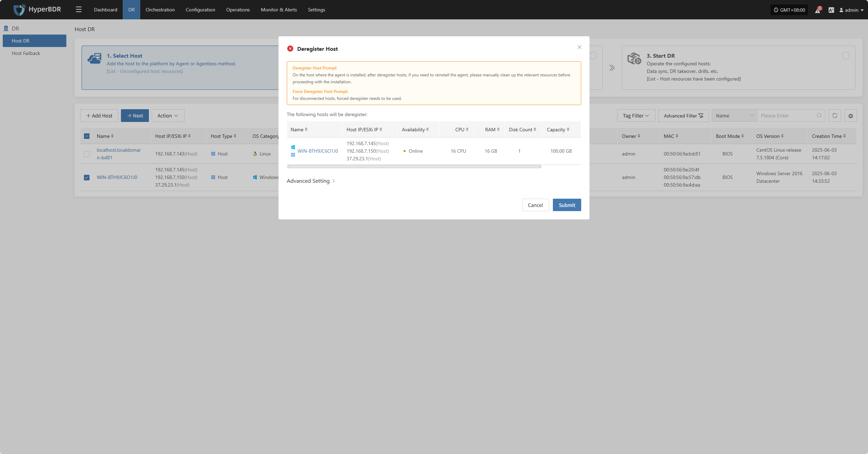Click the Add Host button
The image size is (868, 454).
click(x=99, y=116)
